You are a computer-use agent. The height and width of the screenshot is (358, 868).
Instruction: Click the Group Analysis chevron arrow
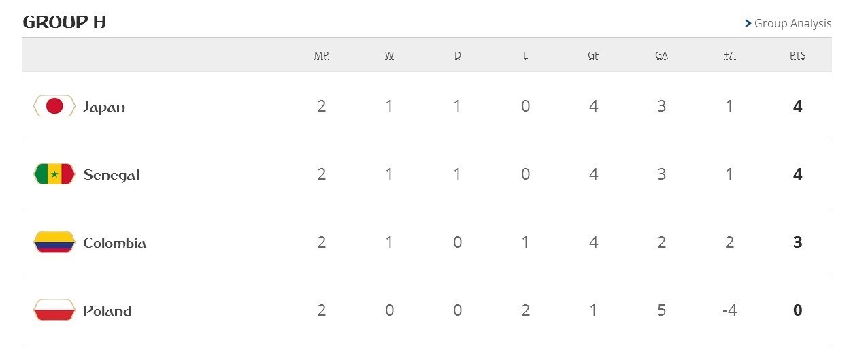(x=748, y=24)
